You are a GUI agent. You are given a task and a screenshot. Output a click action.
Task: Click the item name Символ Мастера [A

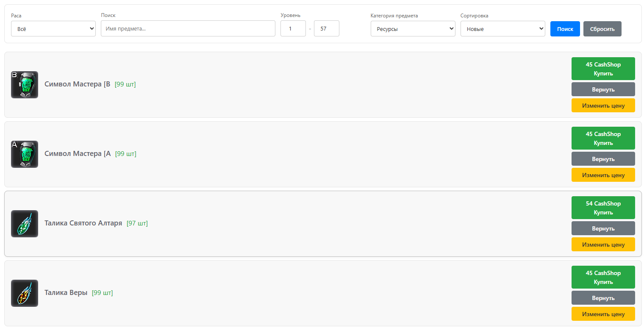click(78, 153)
